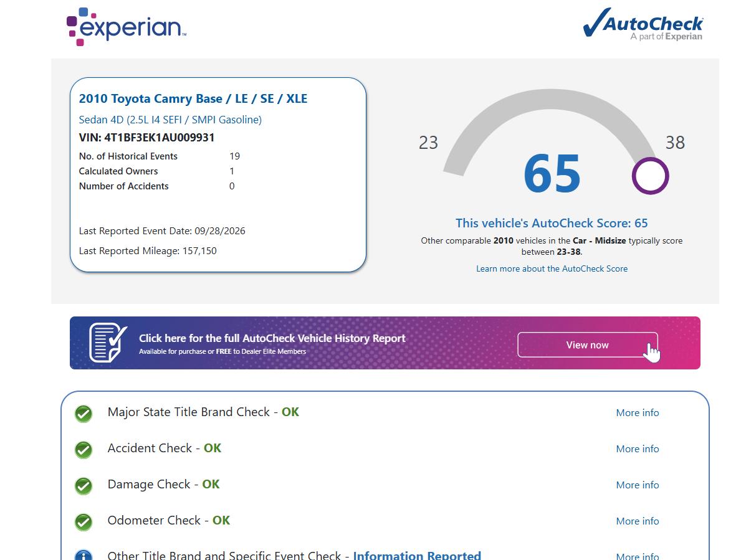Open More info for Accident Check
This screenshot has width=746, height=560.
638,448
